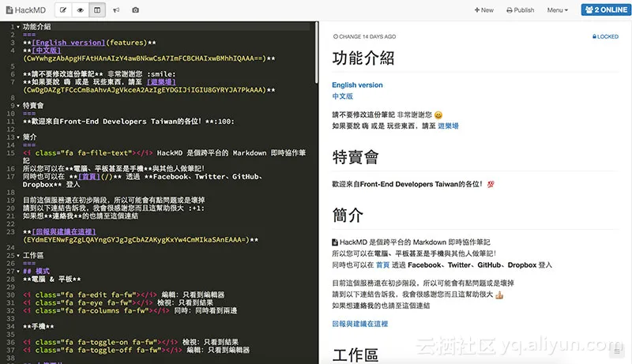The height and width of the screenshot is (364, 632).
Task: Click the megaphone icon in toolbar
Action: pos(117,10)
